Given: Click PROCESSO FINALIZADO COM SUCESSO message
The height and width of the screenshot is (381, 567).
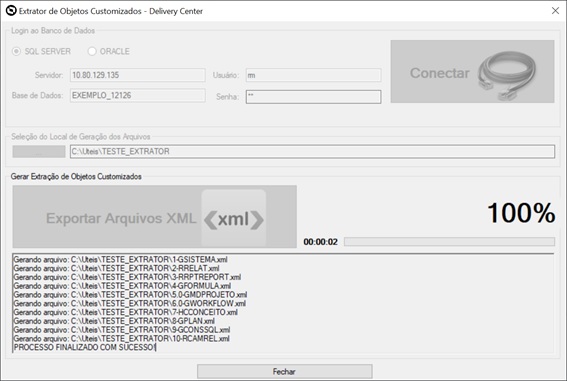Looking at the screenshot, I should (85, 347).
